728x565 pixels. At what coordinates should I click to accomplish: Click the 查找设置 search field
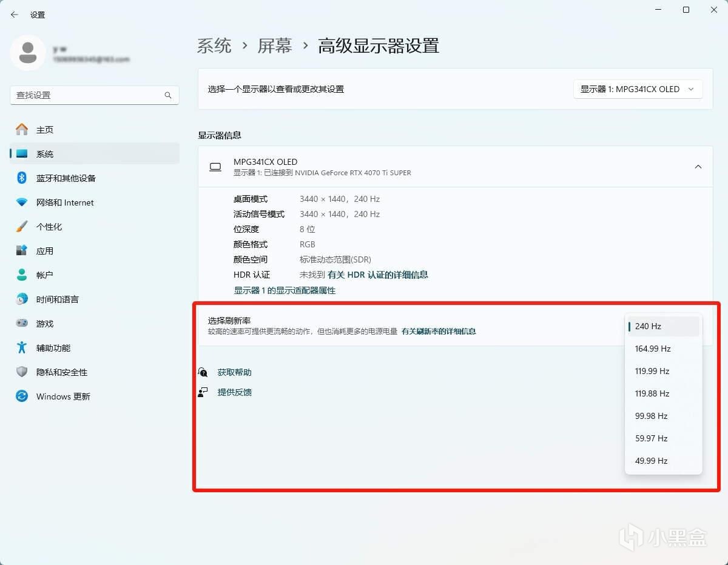95,95
